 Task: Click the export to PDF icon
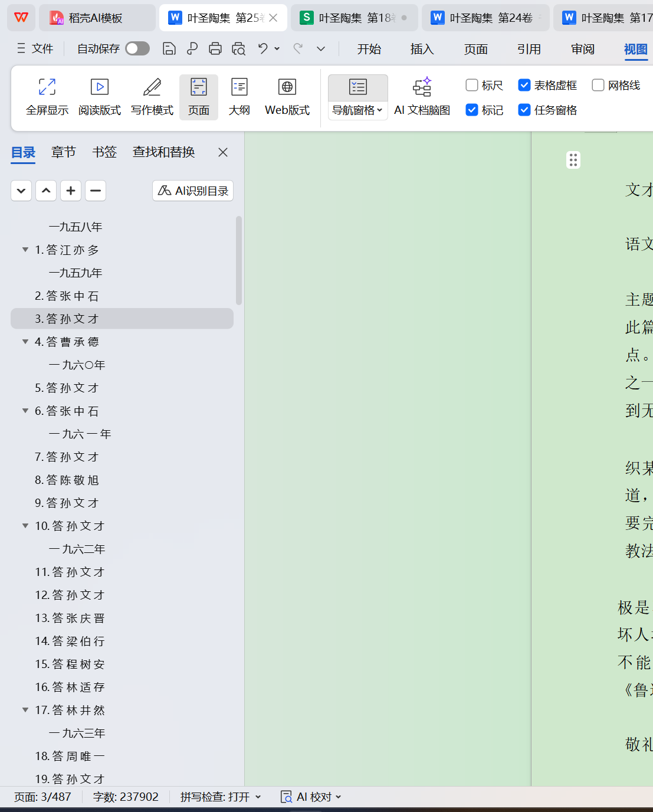click(x=192, y=48)
